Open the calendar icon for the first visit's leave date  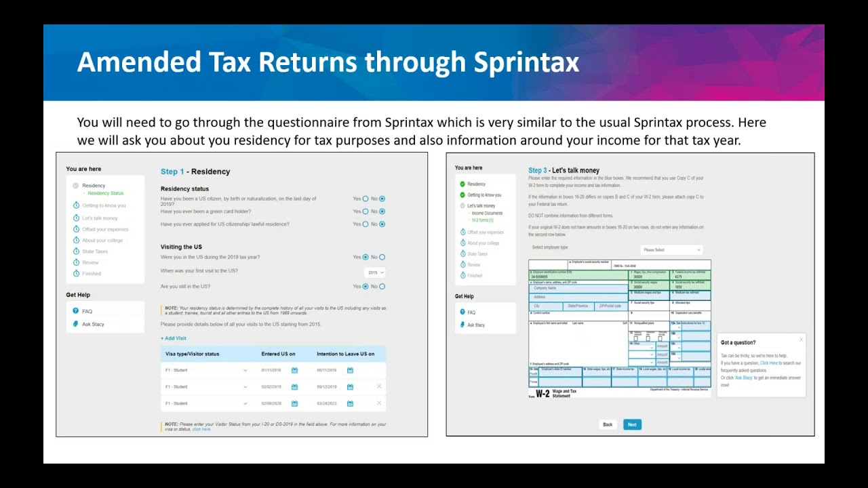pyautogui.click(x=350, y=370)
